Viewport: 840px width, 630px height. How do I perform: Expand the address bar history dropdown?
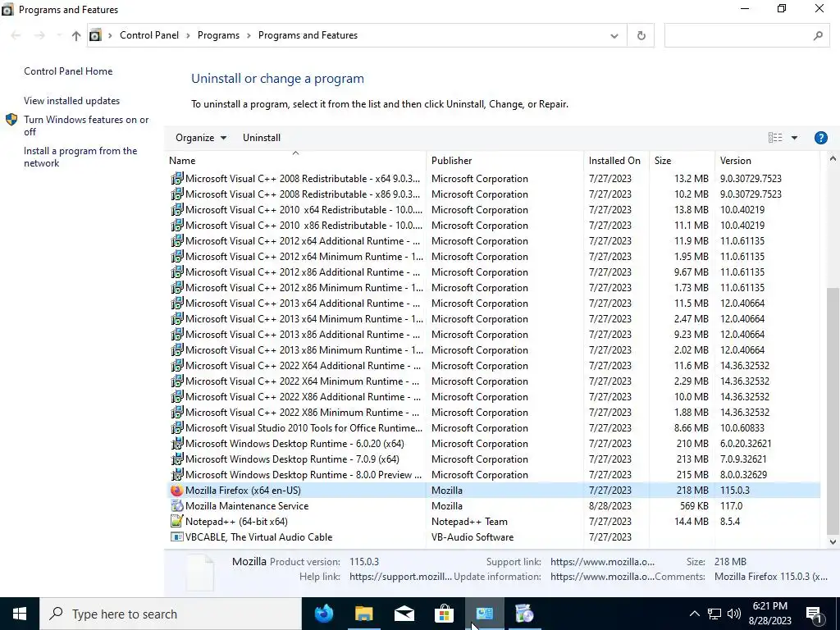pos(614,35)
